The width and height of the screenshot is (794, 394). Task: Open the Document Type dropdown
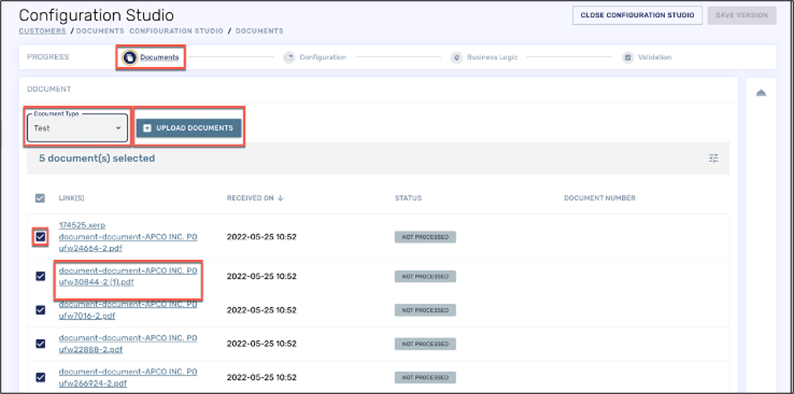pos(77,128)
